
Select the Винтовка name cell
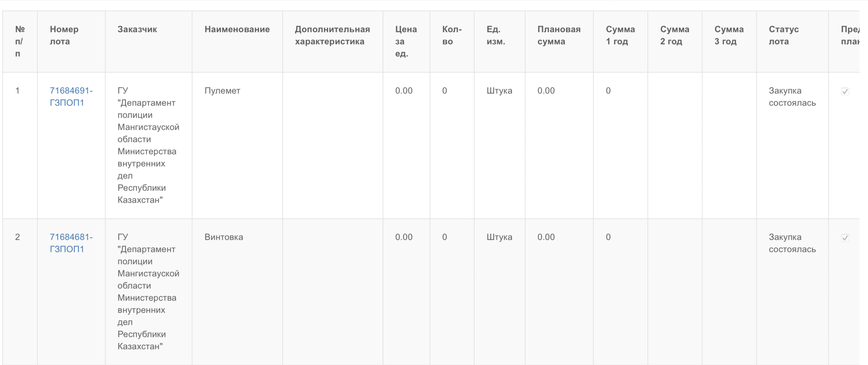(x=224, y=237)
